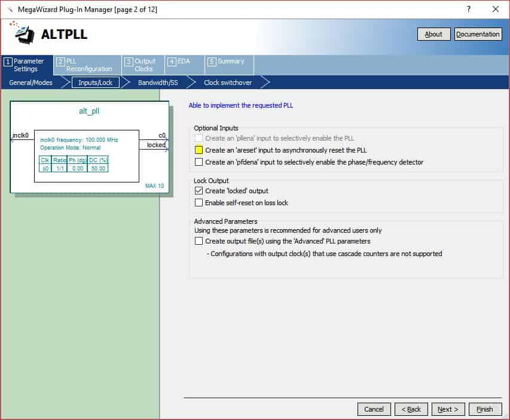Screen dimensions: 510x420
Task: Open the Output Clocks tab
Action: click(x=141, y=65)
